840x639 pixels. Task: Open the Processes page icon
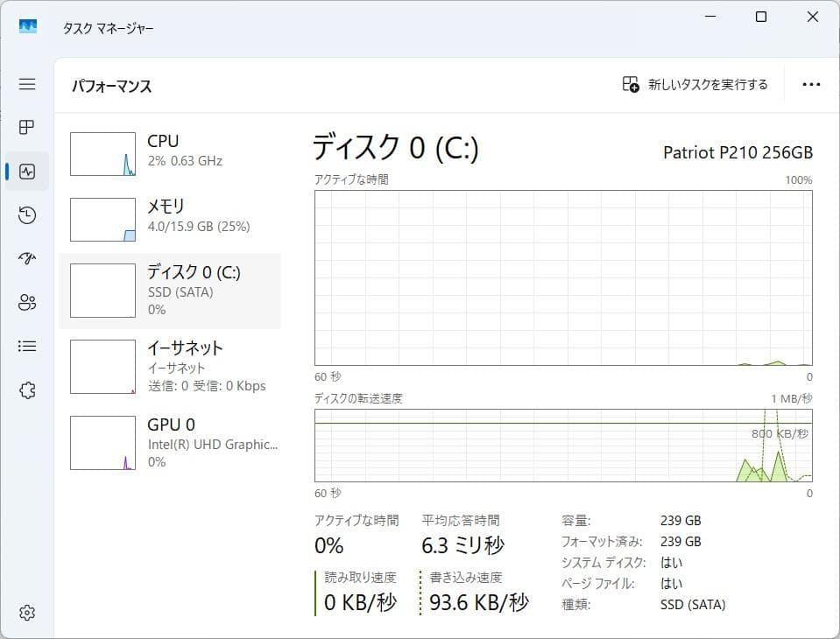click(26, 128)
